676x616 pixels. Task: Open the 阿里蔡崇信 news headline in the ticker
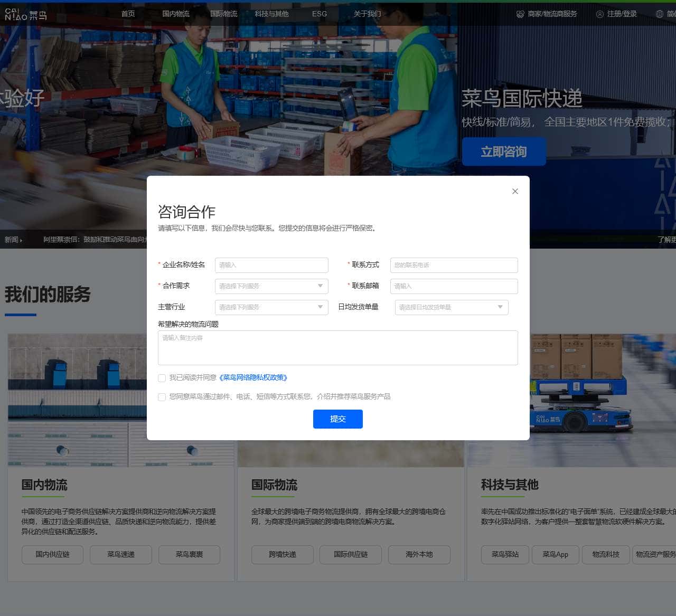point(95,240)
